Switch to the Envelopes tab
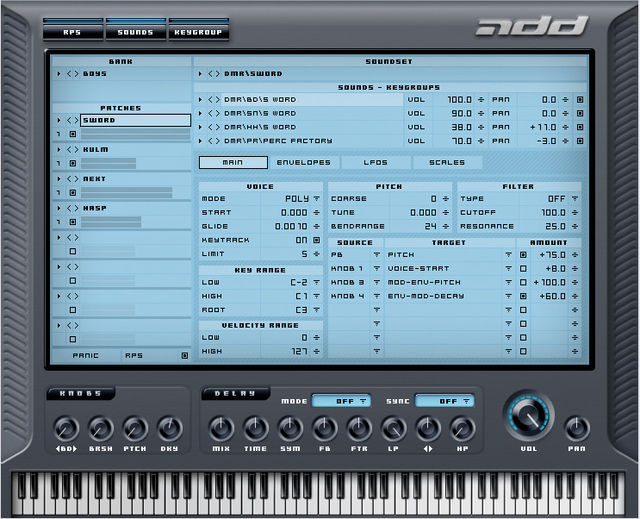This screenshot has width=640, height=519. (x=304, y=162)
